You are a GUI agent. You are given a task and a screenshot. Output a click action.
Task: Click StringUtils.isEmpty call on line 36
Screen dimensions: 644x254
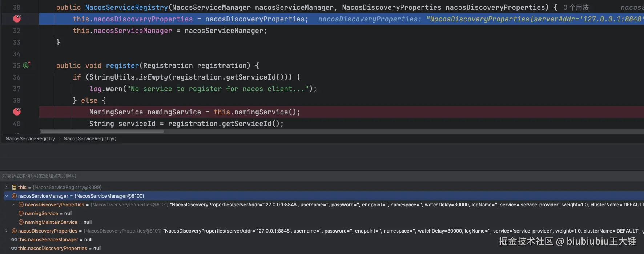[129, 77]
